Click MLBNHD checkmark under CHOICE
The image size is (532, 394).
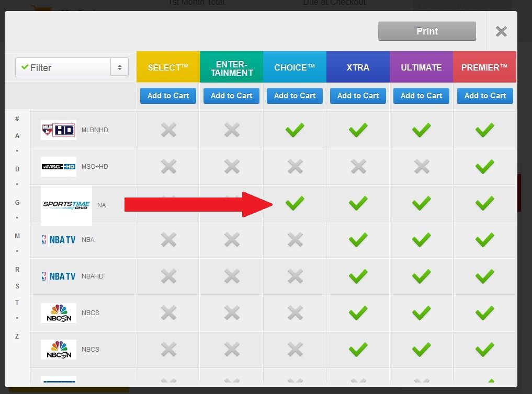[295, 130]
